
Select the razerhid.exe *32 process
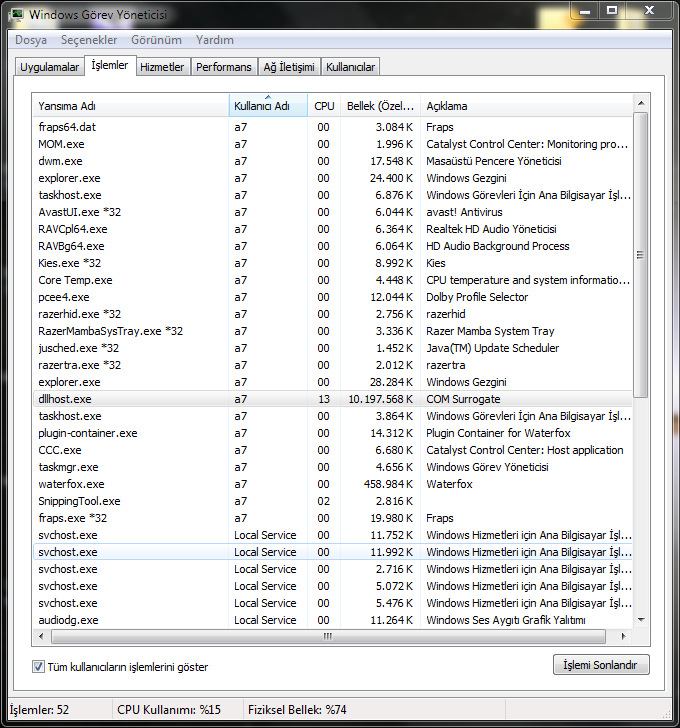click(x=332, y=314)
